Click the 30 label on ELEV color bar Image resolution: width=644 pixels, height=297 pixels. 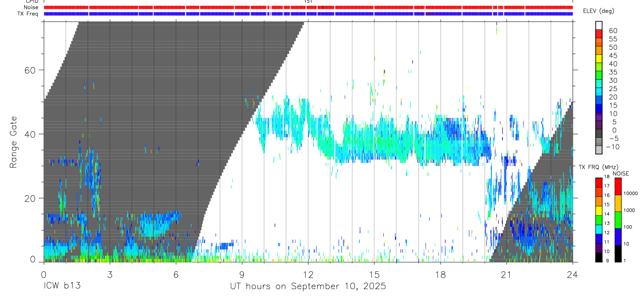[x=613, y=81]
